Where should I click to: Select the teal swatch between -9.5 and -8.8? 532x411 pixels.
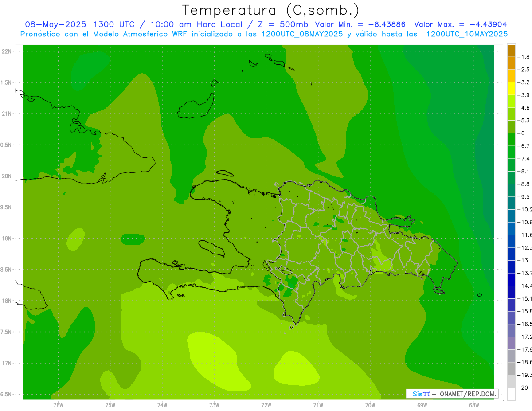coord(511,190)
